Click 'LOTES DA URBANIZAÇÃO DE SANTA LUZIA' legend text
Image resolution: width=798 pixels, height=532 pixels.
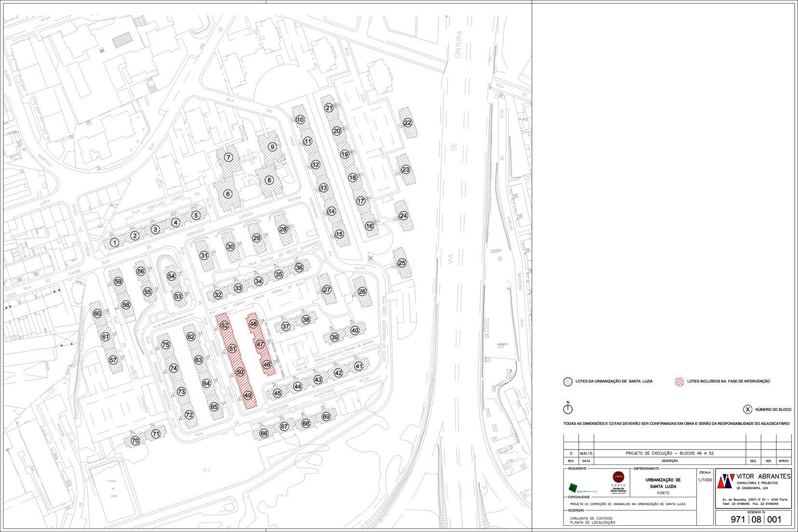click(614, 382)
